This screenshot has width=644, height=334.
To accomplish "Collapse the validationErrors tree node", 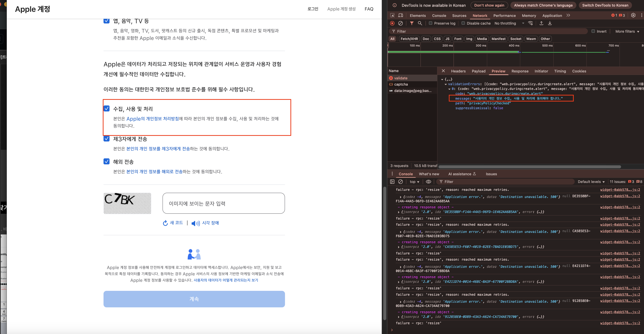I will [445, 84].
